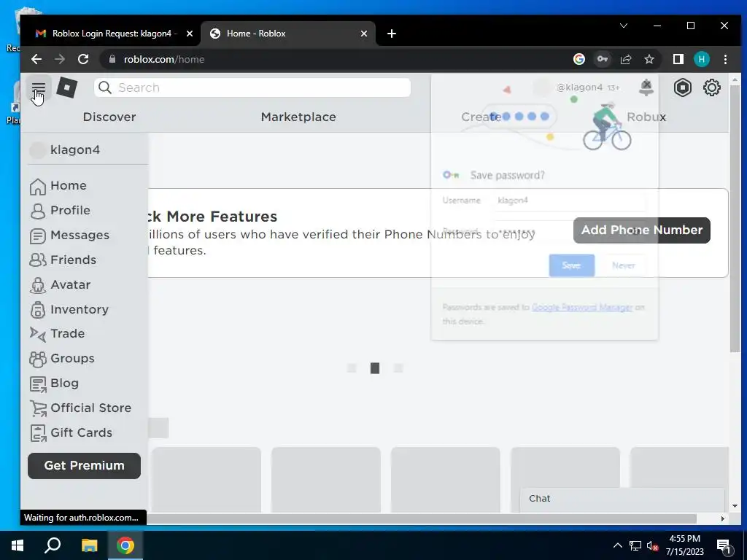The height and width of the screenshot is (560, 747).
Task: Toggle the hamburger navigation menu
Action: click(x=38, y=87)
